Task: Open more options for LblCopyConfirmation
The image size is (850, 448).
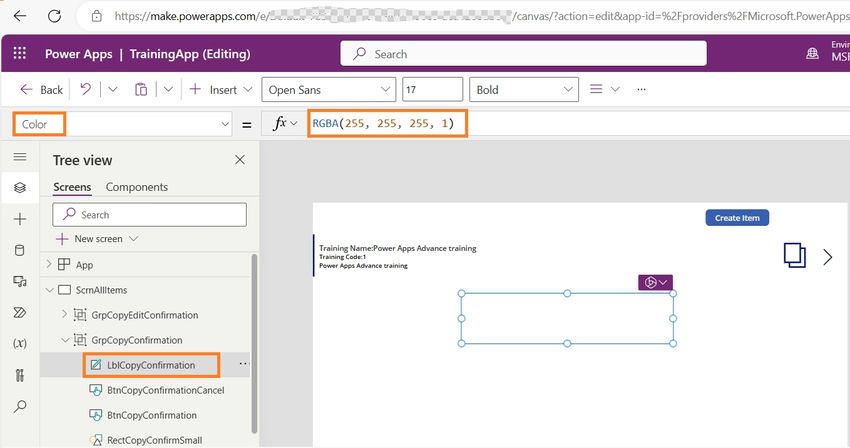Action: [x=243, y=364]
